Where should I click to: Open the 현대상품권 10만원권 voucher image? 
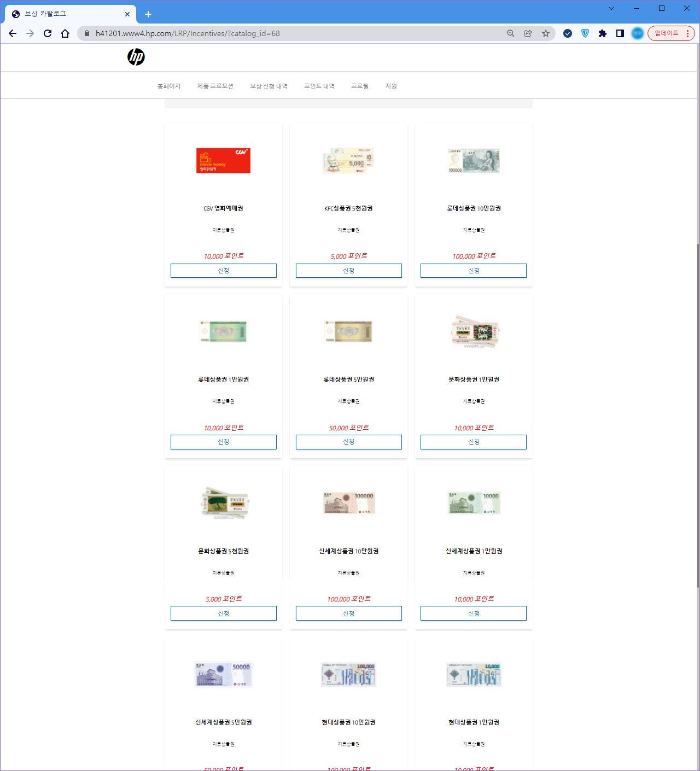point(349,675)
